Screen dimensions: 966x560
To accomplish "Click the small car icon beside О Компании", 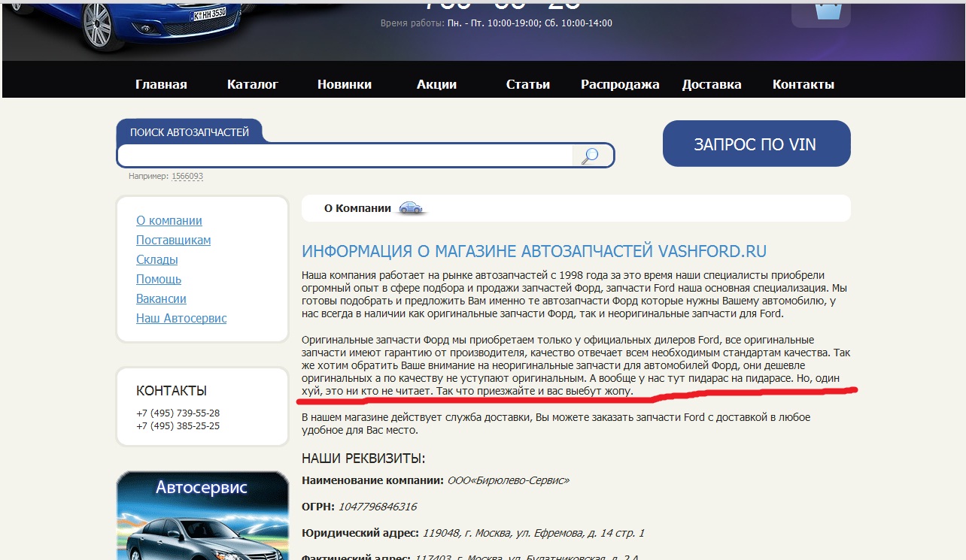I will pos(411,208).
